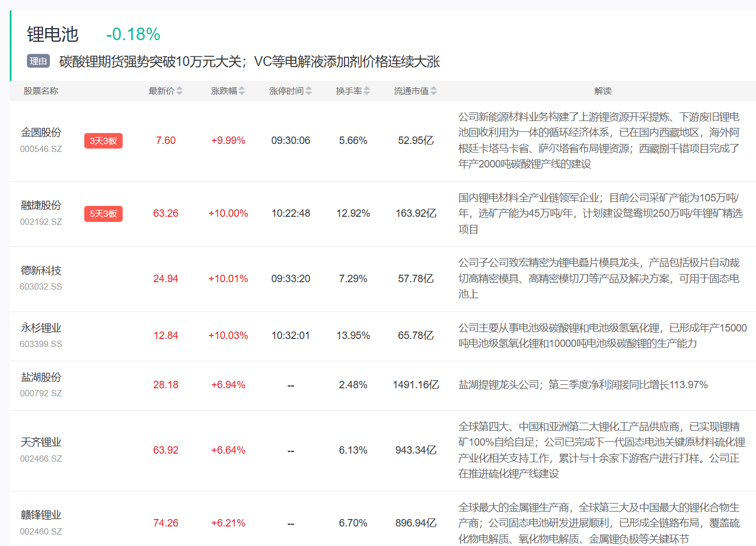Open 金圆股份 stock page
The width and height of the screenshot is (756, 546).
(41, 132)
